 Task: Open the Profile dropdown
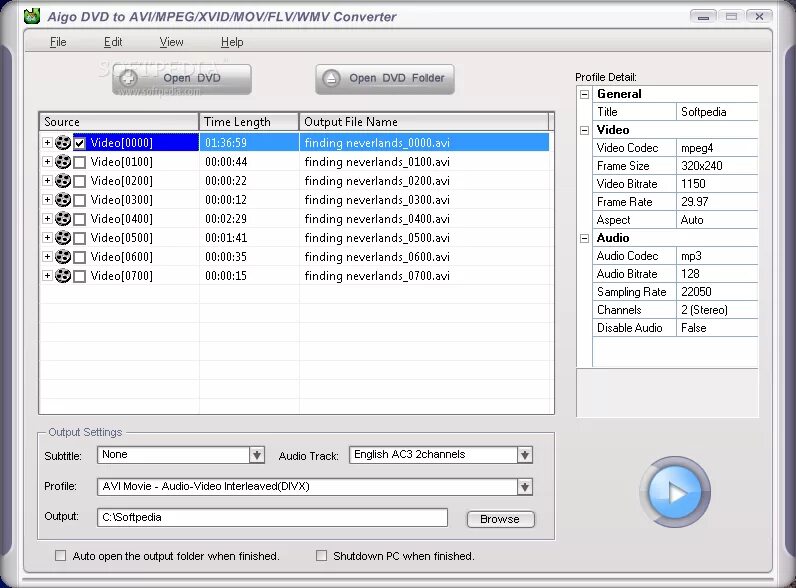point(525,487)
